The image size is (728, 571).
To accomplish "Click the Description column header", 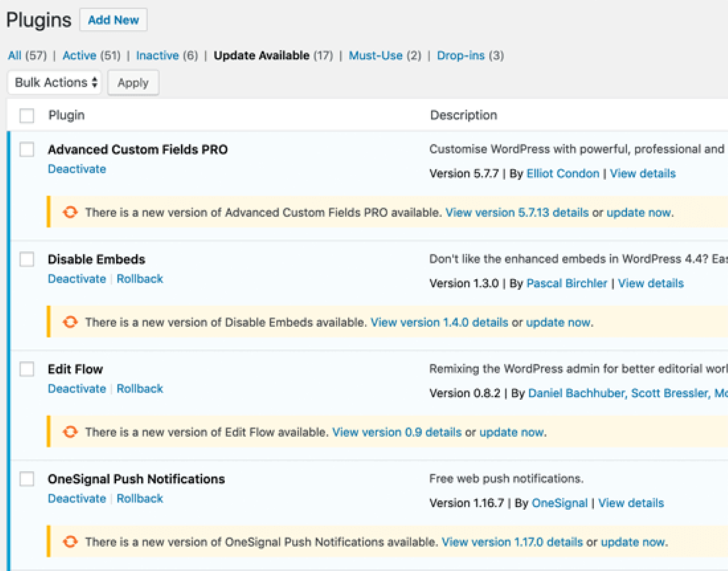I will [x=463, y=115].
